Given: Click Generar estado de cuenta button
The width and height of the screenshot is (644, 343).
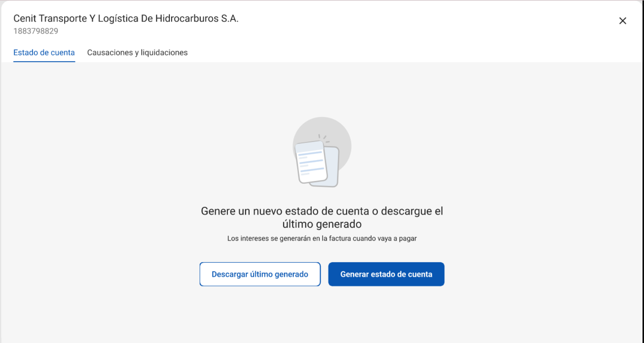Looking at the screenshot, I should click(386, 274).
